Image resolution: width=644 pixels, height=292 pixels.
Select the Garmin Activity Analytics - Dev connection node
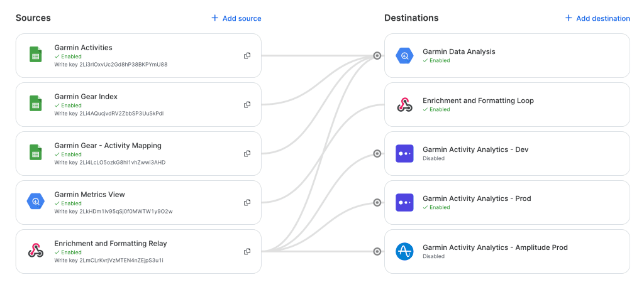pyautogui.click(x=377, y=154)
